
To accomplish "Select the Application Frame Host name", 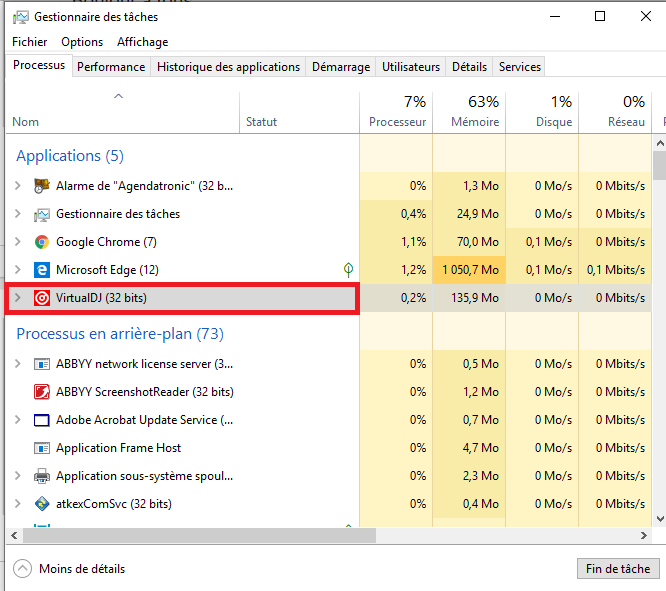I will coord(119,448).
